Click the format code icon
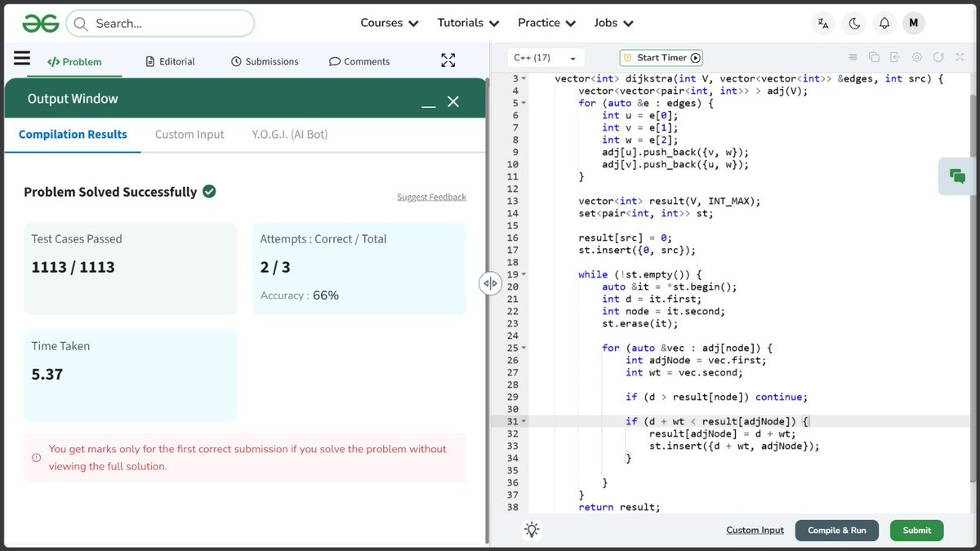 point(853,57)
